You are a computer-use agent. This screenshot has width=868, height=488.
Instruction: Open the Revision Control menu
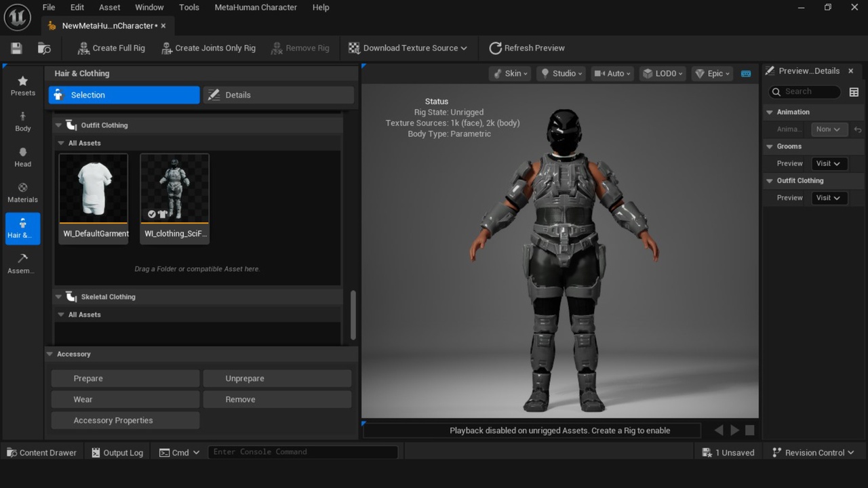click(x=812, y=453)
